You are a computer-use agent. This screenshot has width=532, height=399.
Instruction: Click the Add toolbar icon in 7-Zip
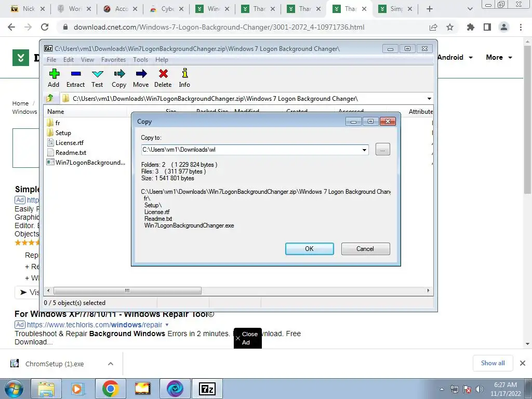tap(54, 78)
